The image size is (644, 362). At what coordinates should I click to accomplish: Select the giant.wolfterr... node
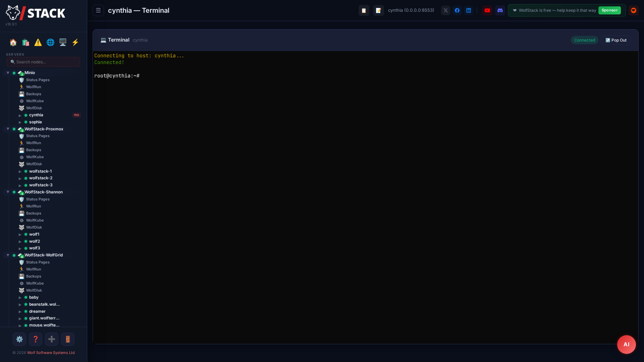[44, 318]
